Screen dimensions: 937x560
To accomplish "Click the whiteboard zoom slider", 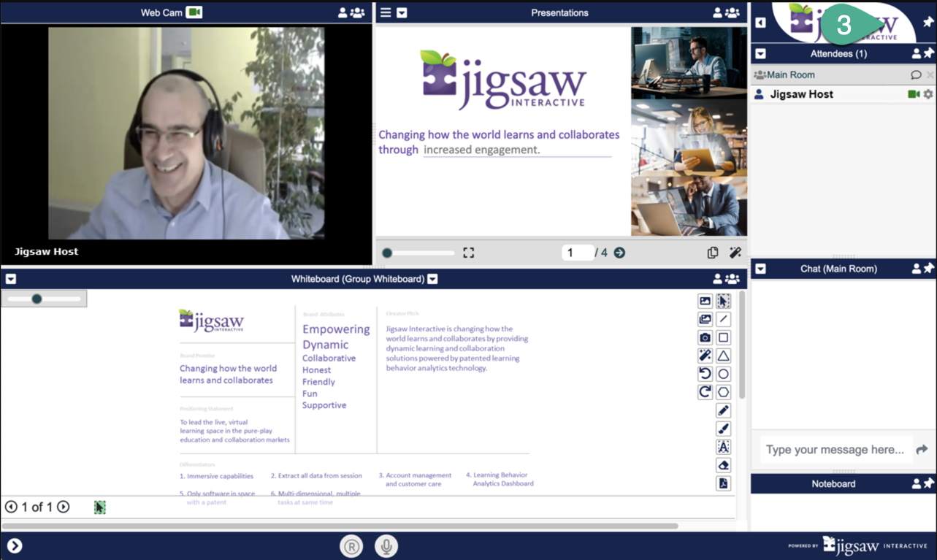I will pos(43,299).
